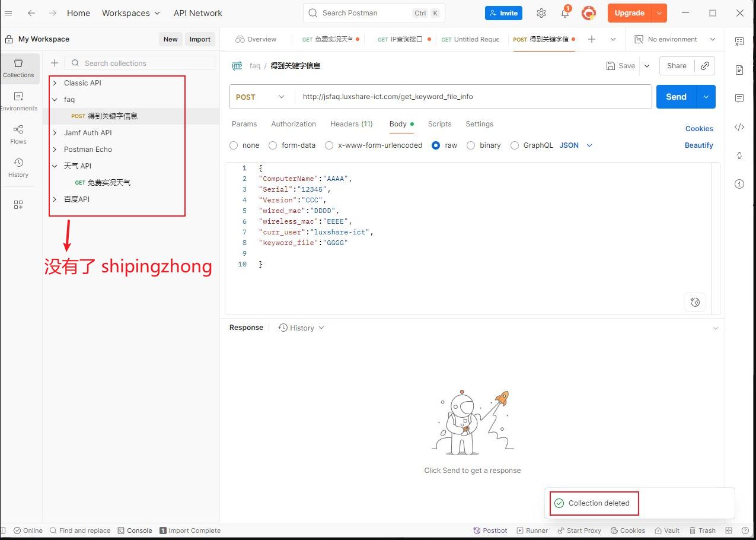Screen dimensions: 756x540
Task: Click the Beautify link
Action: click(698, 145)
